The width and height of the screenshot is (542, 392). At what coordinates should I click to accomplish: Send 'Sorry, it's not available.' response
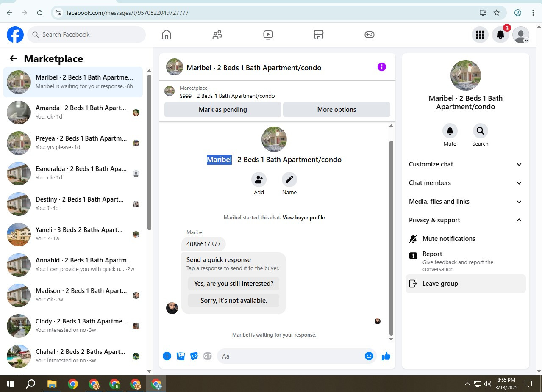pyautogui.click(x=234, y=301)
